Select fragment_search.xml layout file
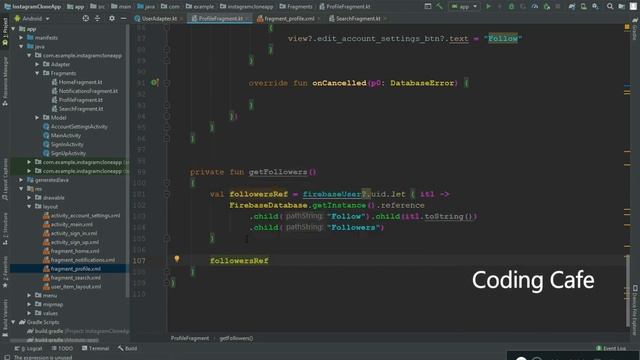This screenshot has height=360, width=640. pyautogui.click(x=72, y=278)
